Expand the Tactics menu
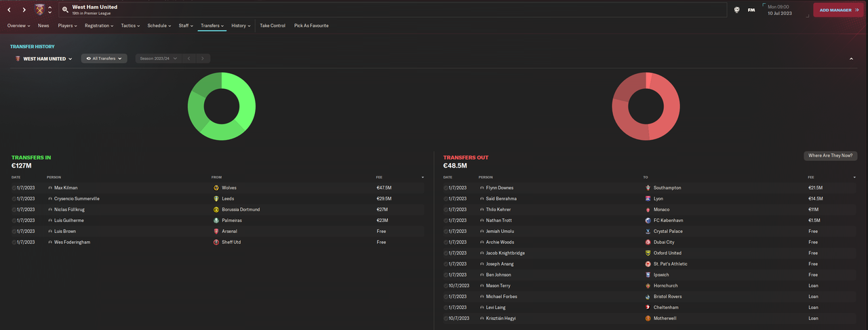Screen dimensions: 868x330 point(130,25)
